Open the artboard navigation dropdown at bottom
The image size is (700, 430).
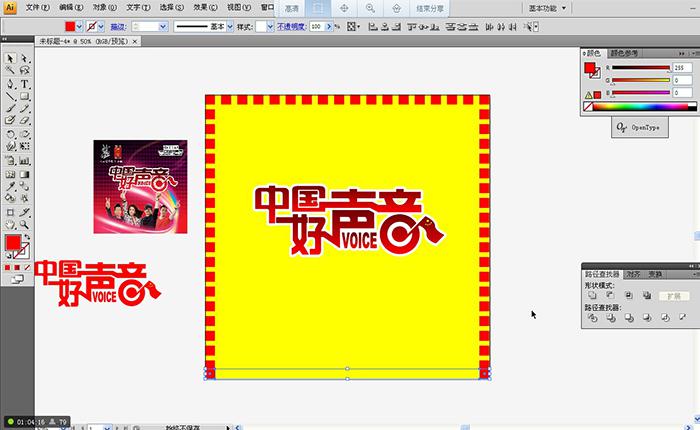click(x=107, y=427)
